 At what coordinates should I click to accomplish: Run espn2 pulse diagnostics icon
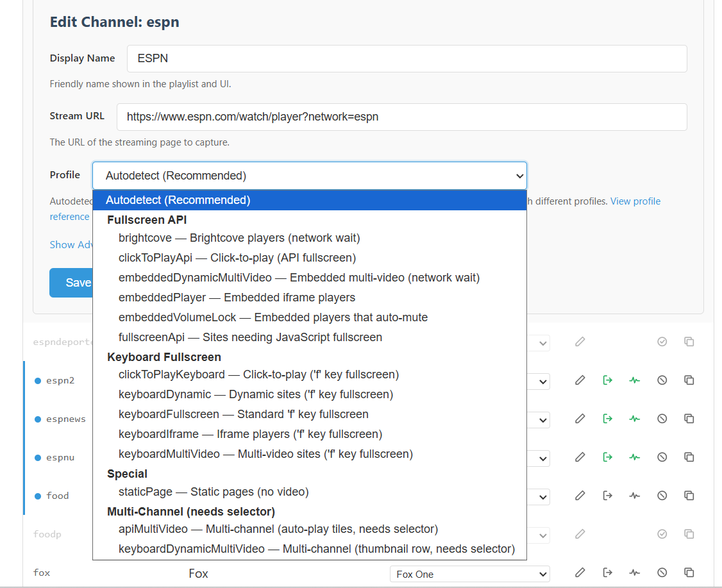click(635, 380)
